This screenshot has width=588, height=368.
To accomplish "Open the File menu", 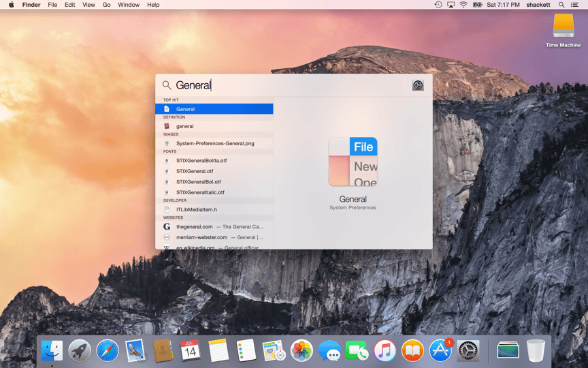I will pos(52,5).
